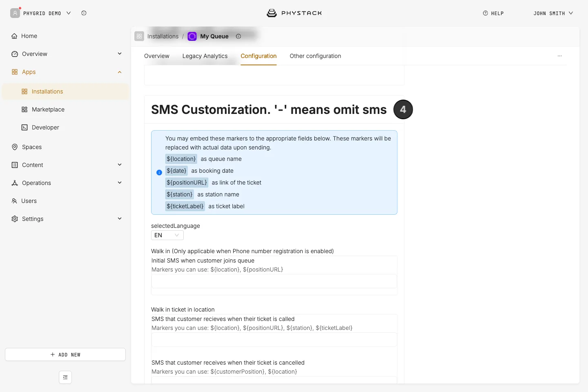Click the Marketplace icon in sidebar

[x=24, y=109]
